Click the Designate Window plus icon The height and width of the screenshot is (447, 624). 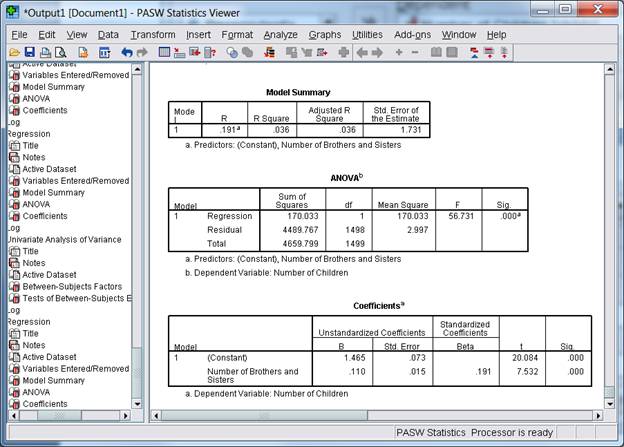click(x=344, y=52)
